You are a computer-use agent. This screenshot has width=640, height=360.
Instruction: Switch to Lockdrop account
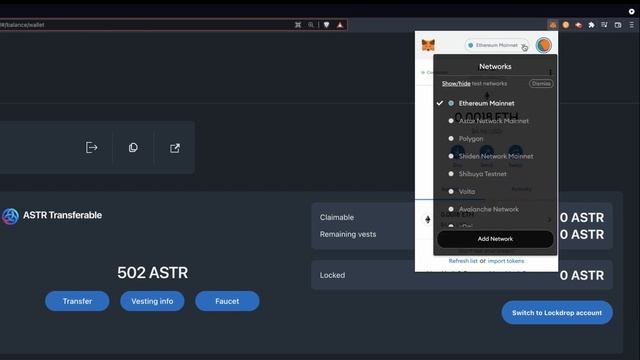pos(557,313)
